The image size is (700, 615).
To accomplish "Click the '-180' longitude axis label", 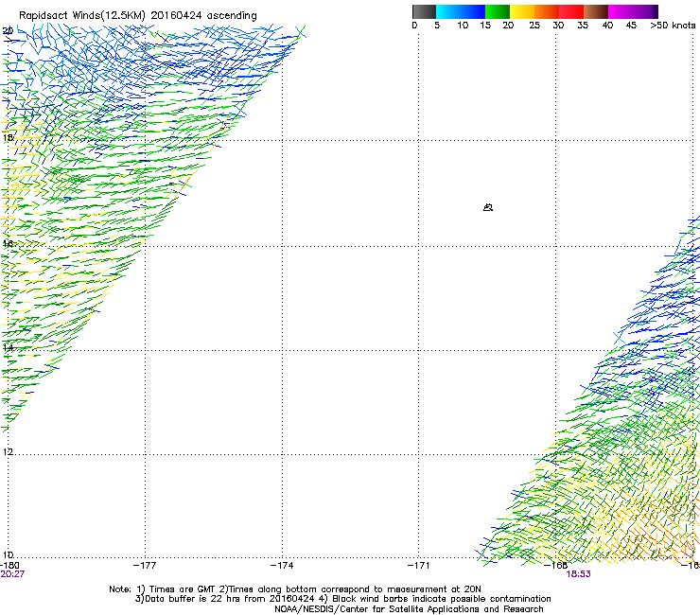I will click(9, 566).
